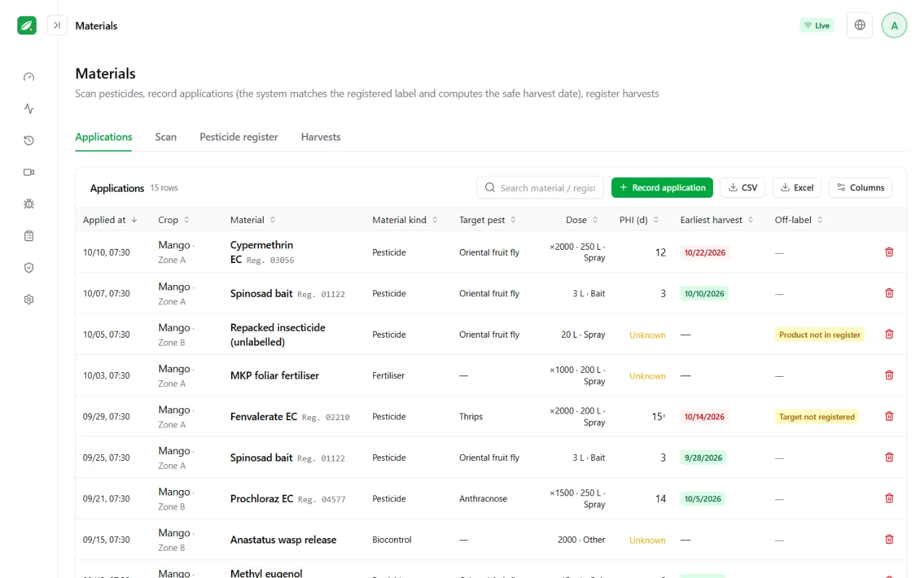Click the Record application button
This screenshot has width=924, height=578.
662,188
